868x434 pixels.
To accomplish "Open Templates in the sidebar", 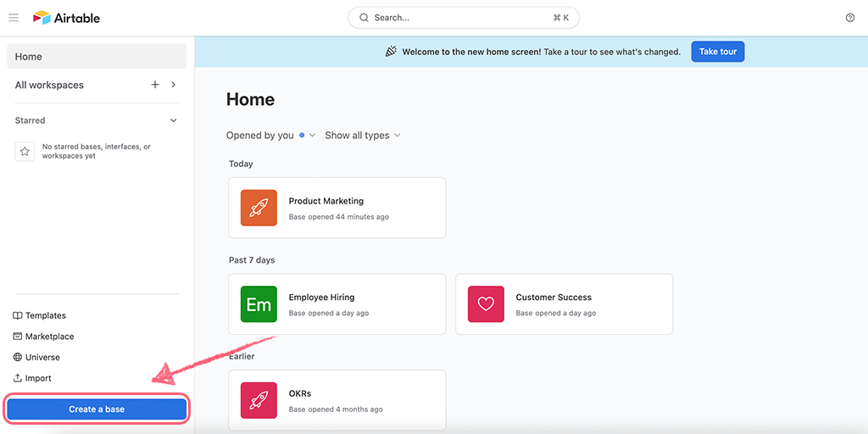I will [x=39, y=315].
